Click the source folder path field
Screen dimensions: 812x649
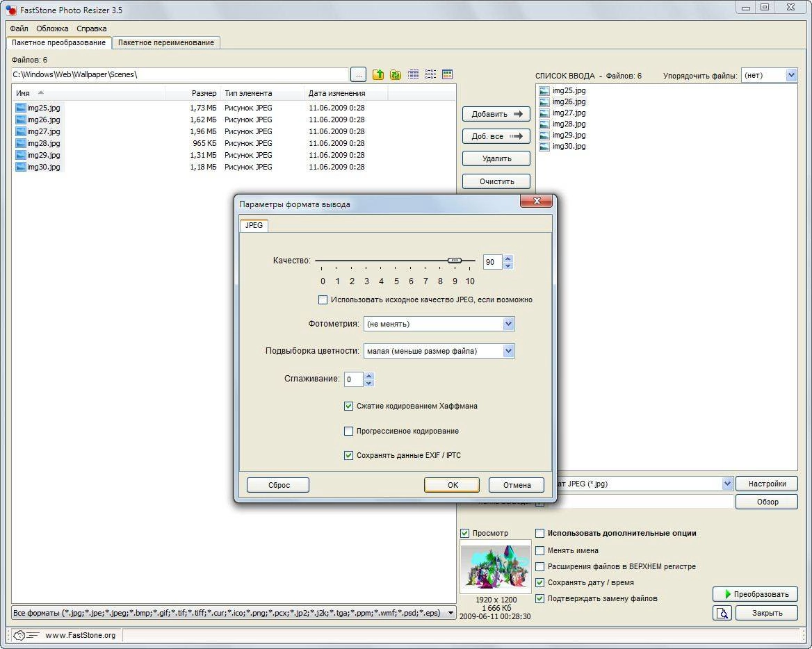(179, 74)
